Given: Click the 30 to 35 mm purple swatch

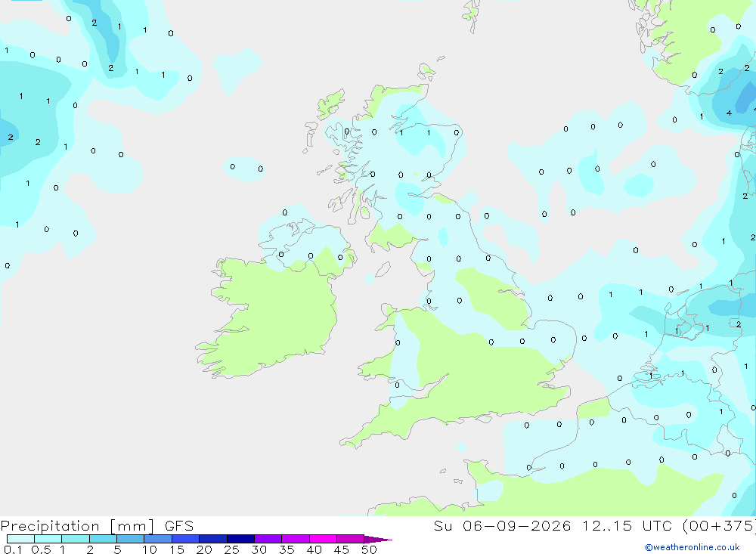Looking at the screenshot, I should [268, 539].
